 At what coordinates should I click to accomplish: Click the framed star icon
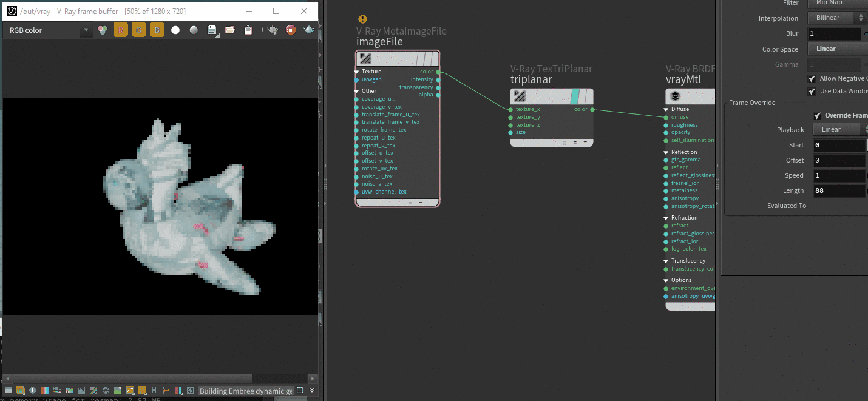tap(190, 391)
